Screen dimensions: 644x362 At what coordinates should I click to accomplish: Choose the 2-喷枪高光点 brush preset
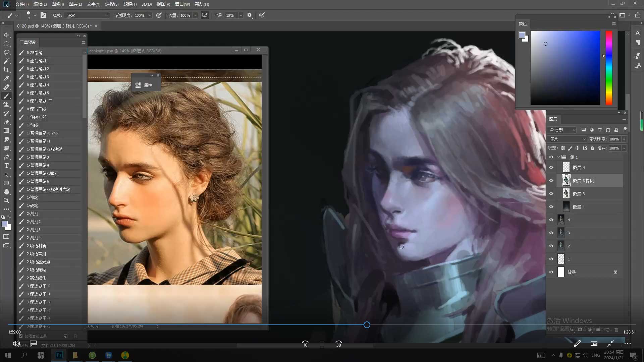(39, 262)
